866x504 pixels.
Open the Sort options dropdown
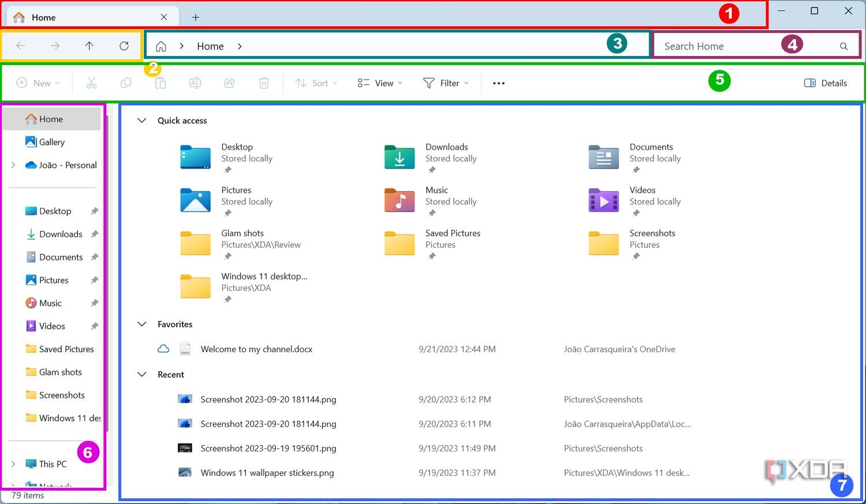316,83
